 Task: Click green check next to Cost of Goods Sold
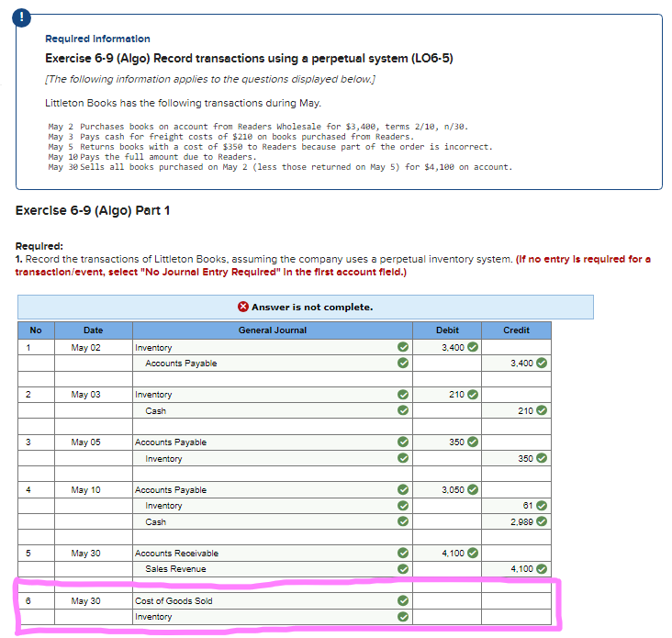[x=403, y=600]
